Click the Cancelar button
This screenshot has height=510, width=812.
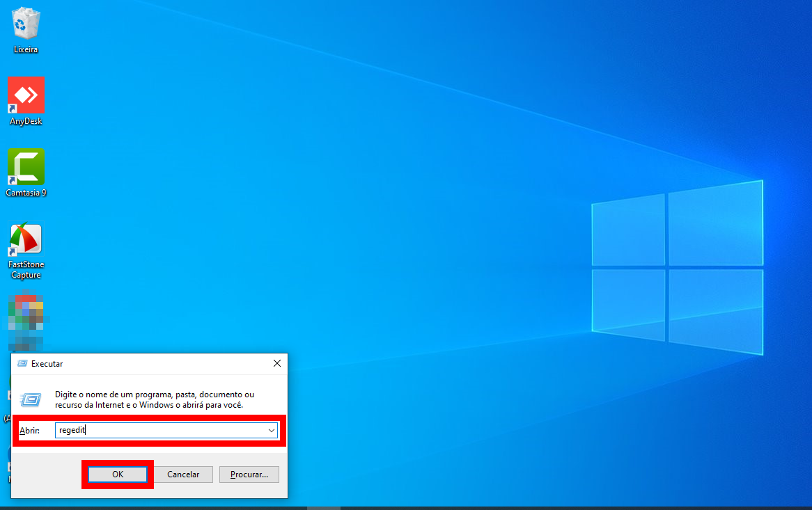183,475
